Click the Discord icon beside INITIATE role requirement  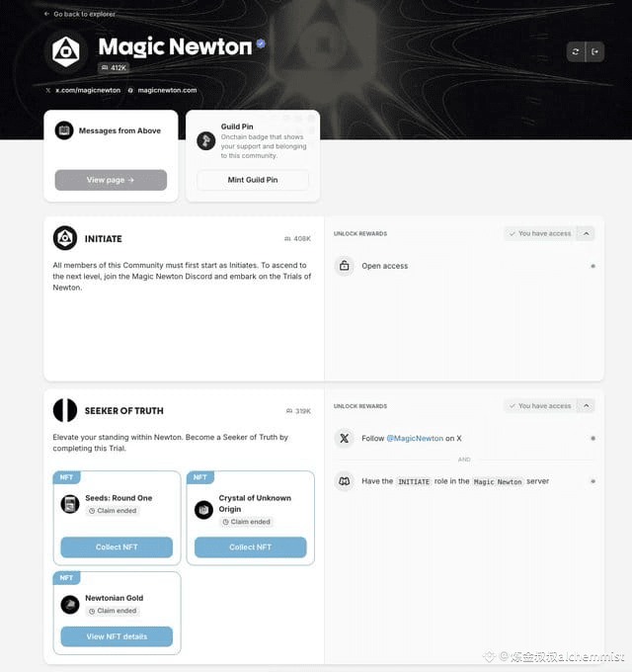[345, 481]
